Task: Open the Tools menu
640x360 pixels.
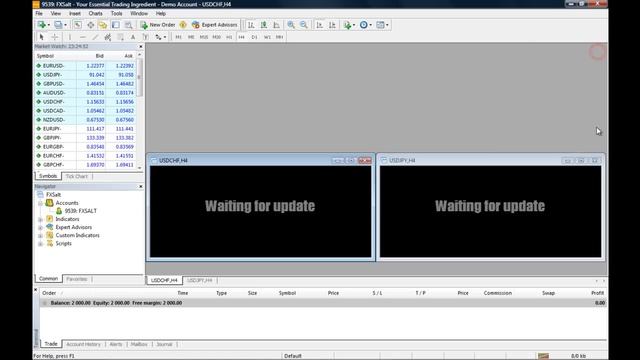Action: [116, 13]
